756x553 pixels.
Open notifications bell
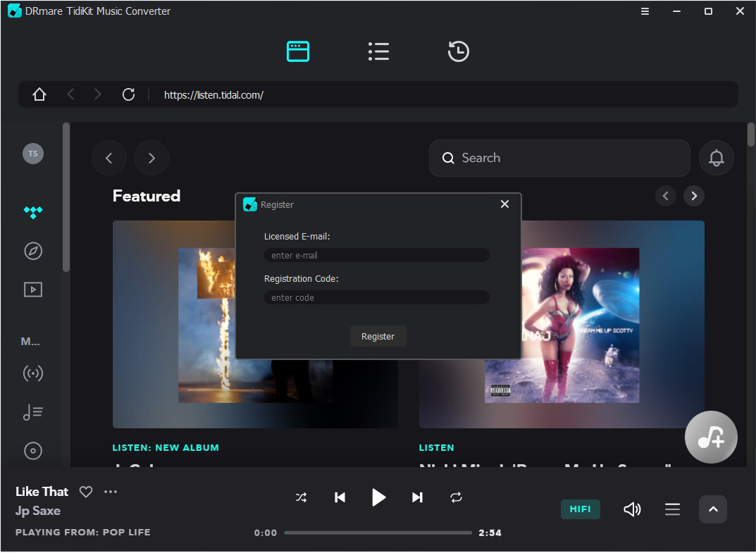click(716, 158)
